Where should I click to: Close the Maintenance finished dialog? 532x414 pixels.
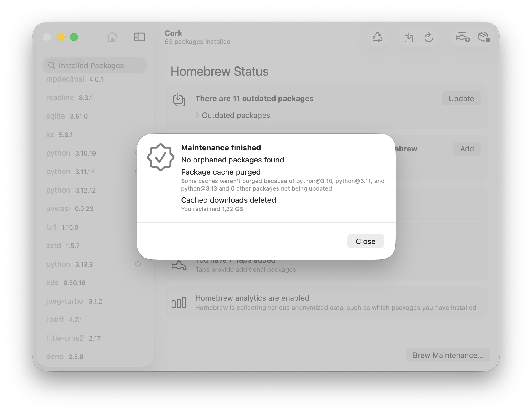coord(365,241)
